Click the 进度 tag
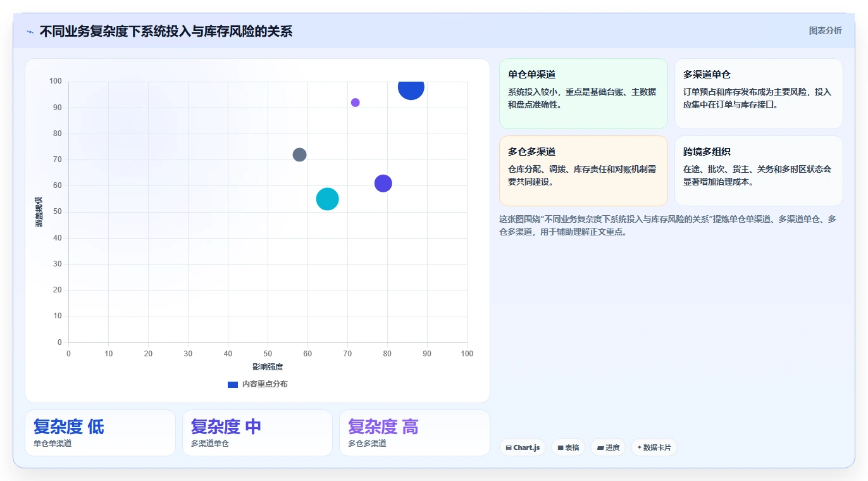868x481 pixels. pyautogui.click(x=608, y=447)
